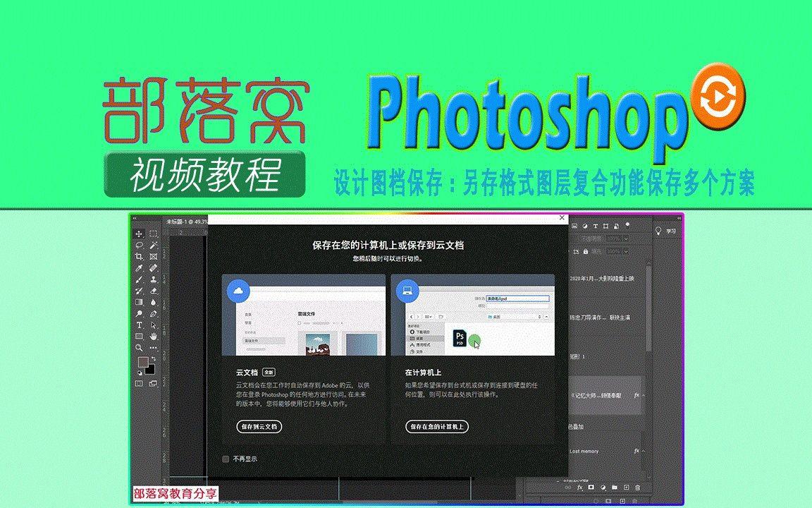
Task: Click the lock all layer icon
Action: coord(586,251)
